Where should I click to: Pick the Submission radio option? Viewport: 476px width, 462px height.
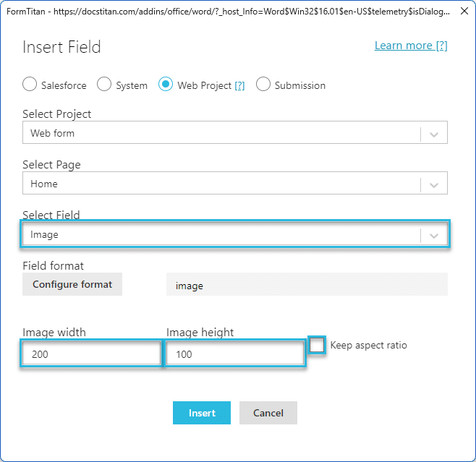click(x=263, y=85)
